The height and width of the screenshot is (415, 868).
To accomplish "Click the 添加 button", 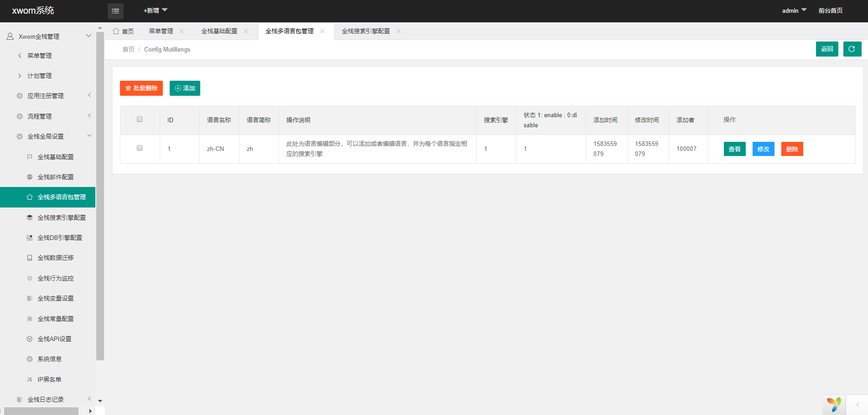I will pos(185,88).
